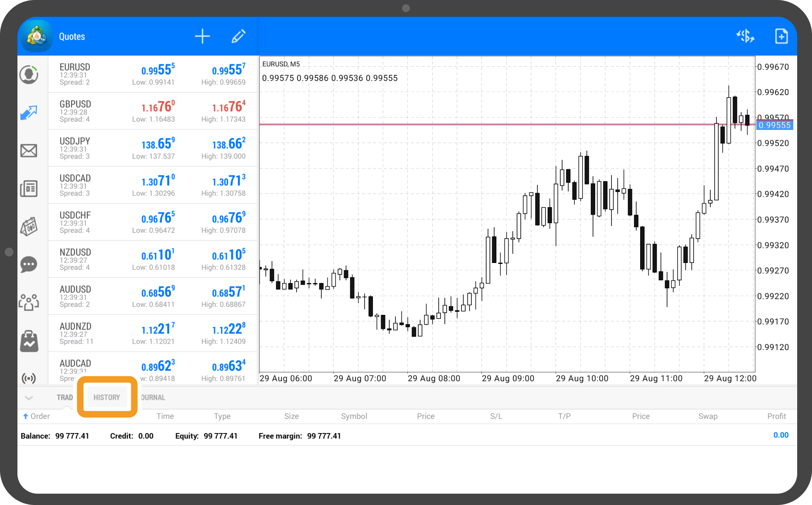Image resolution: width=812 pixels, height=505 pixels.
Task: Open the News section
Action: pos(29,188)
